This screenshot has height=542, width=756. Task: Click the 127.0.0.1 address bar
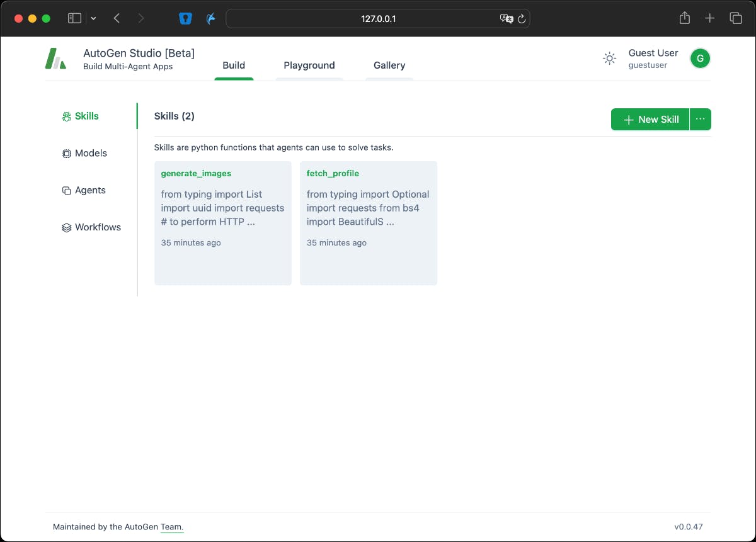click(x=378, y=18)
